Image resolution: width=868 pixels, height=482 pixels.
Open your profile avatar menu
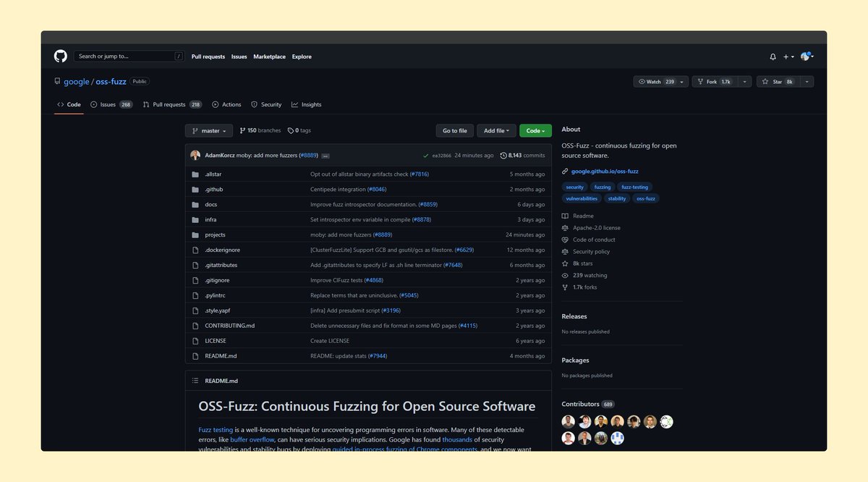[x=805, y=56]
